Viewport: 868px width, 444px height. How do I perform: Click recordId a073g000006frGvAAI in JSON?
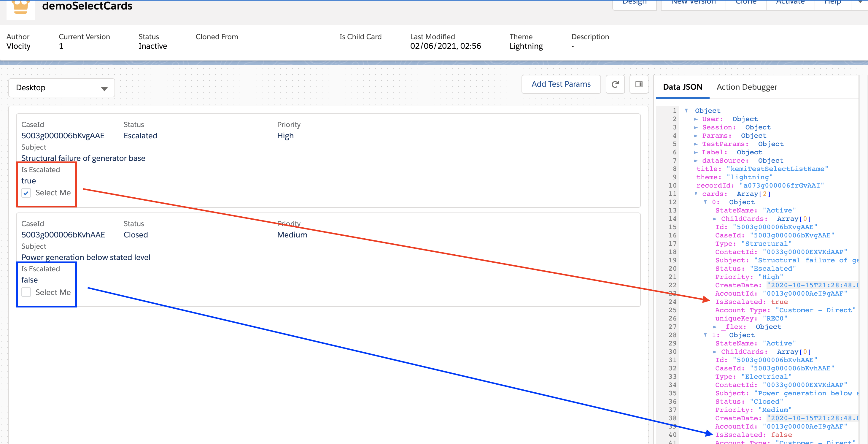(x=760, y=185)
